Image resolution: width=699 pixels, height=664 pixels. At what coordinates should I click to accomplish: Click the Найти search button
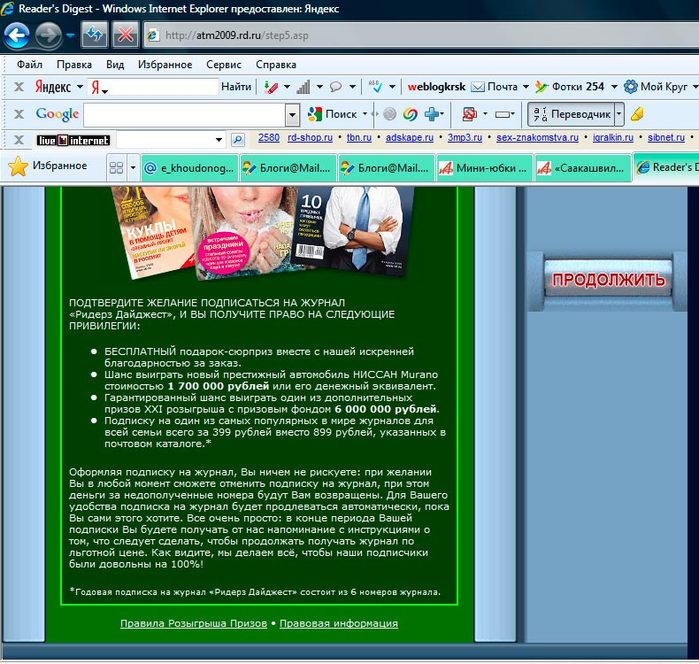coord(236,87)
